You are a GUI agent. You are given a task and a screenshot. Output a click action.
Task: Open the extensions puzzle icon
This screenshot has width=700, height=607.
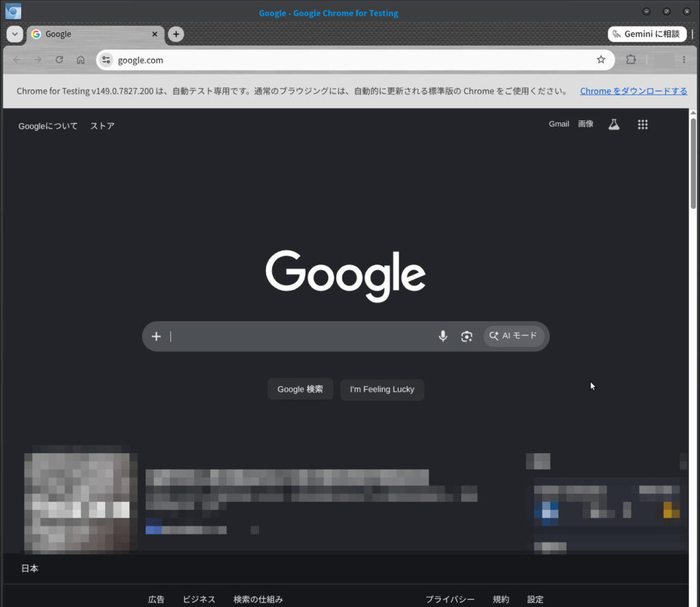pyautogui.click(x=631, y=59)
